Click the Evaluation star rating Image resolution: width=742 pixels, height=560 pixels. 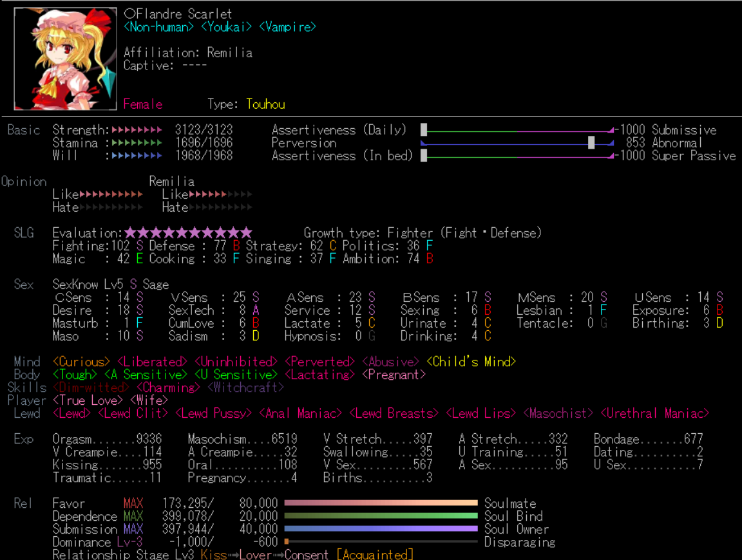pyautogui.click(x=188, y=233)
